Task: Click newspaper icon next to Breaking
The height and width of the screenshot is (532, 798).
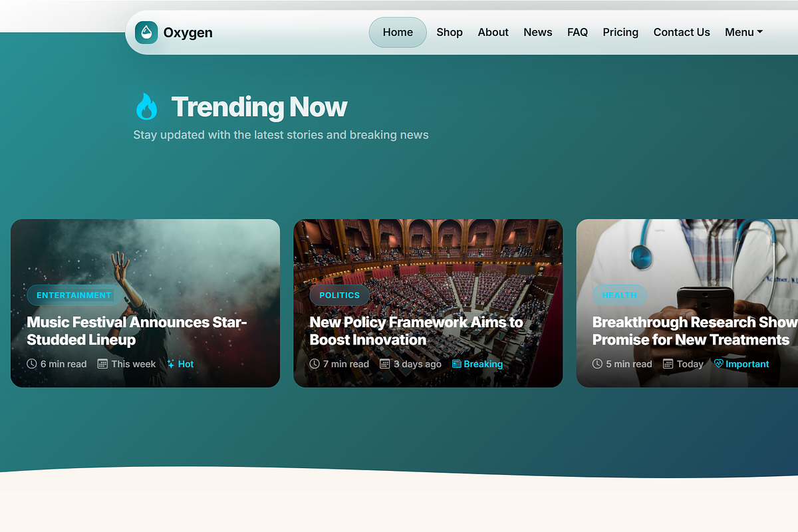Action: point(457,364)
